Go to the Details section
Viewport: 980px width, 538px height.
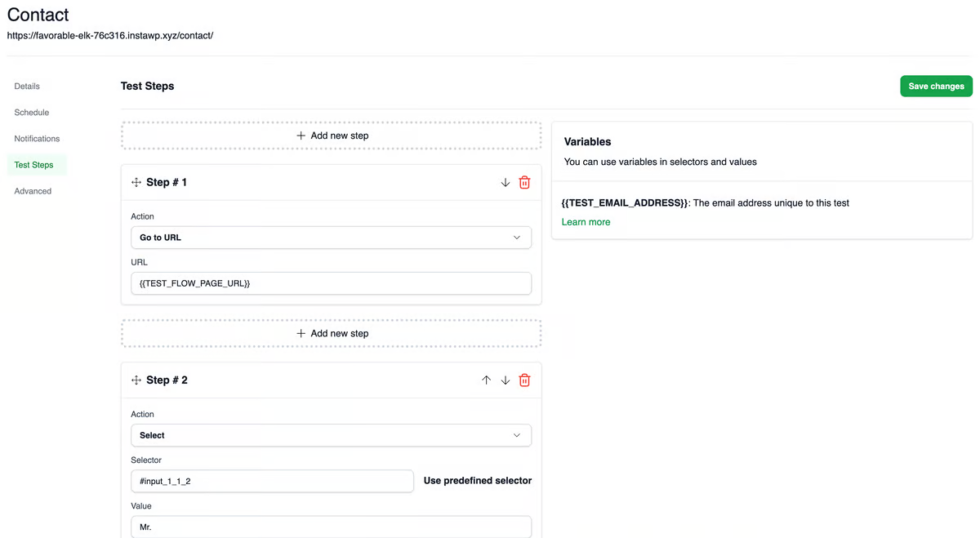point(27,86)
